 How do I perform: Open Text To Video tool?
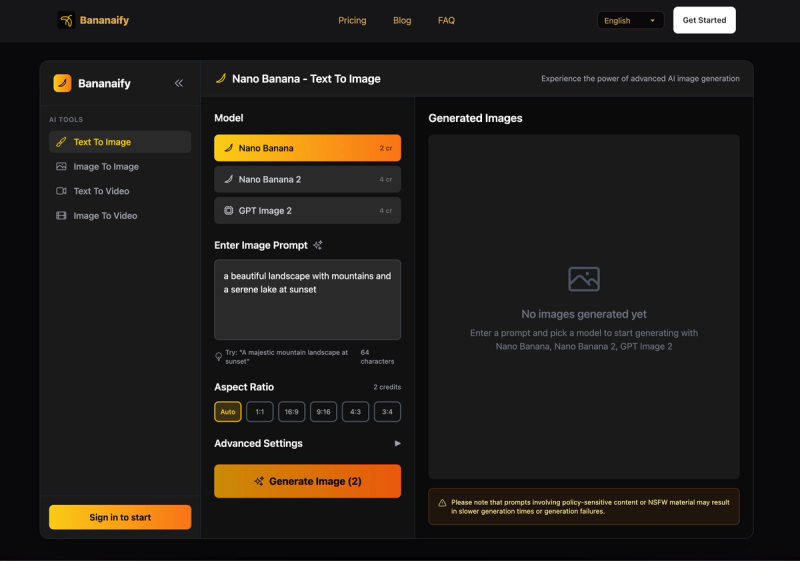coord(120,191)
